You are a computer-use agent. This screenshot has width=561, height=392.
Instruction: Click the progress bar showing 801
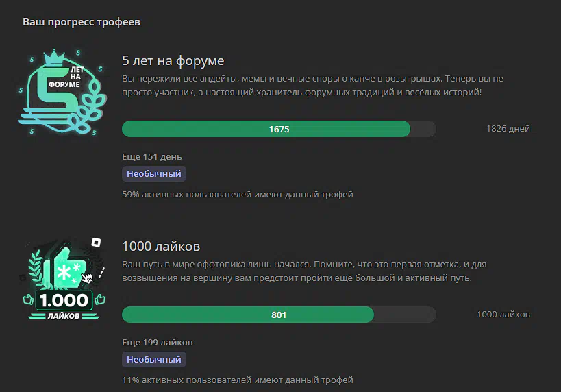[279, 315]
